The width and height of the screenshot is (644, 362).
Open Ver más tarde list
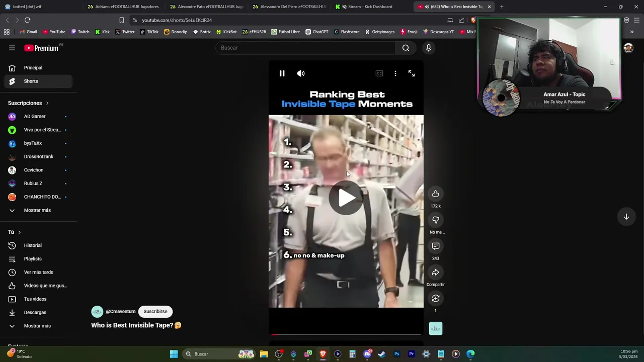tap(38, 272)
